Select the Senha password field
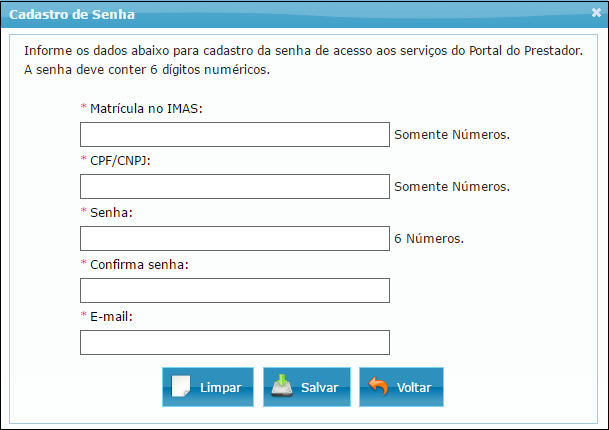Viewport: 609px width, 430px height. (x=234, y=239)
